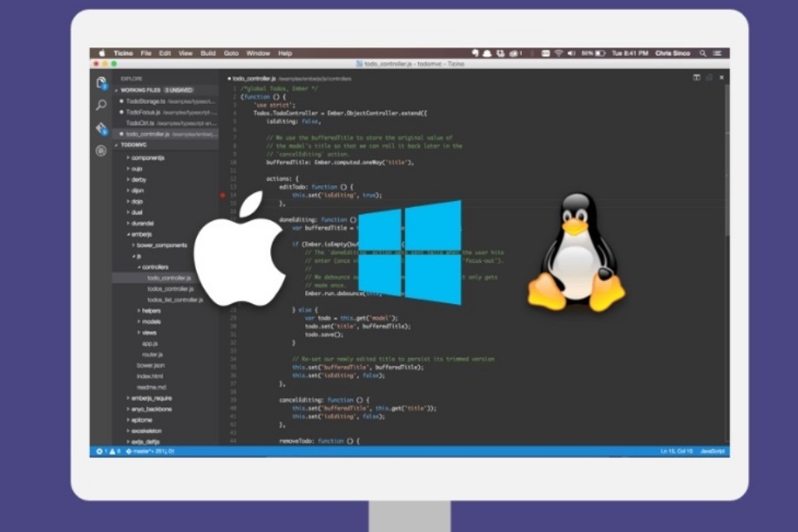Viewport: 798px width, 532px height.
Task: Open the Edit menu
Action: (x=165, y=53)
